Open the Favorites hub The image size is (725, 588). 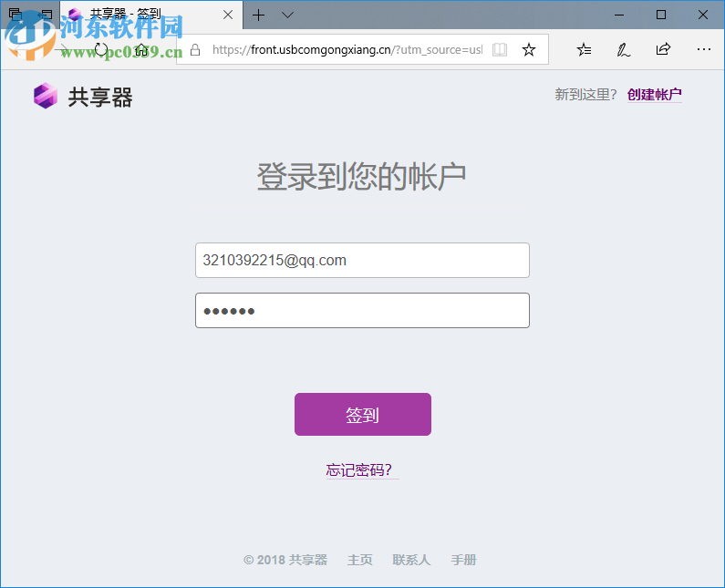(584, 49)
